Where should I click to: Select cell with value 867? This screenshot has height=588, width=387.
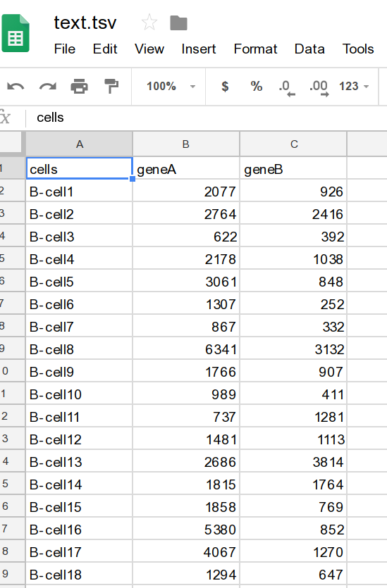coord(186,326)
